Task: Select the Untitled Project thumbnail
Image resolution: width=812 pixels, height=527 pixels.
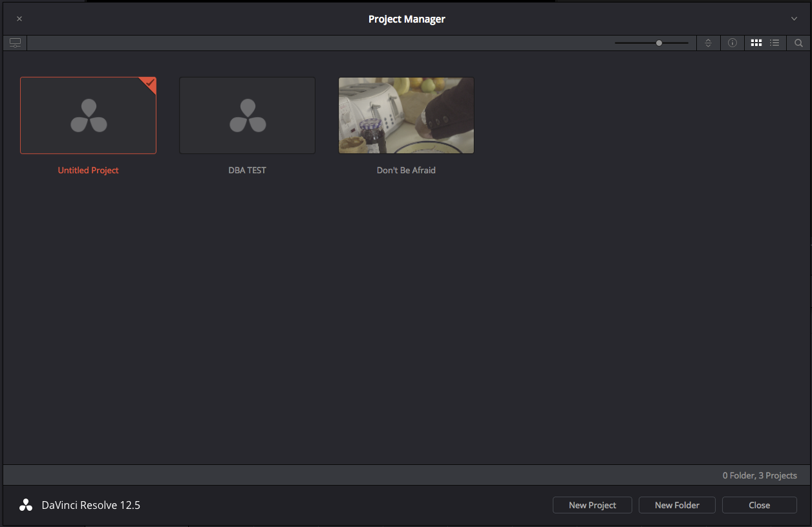Action: click(88, 115)
